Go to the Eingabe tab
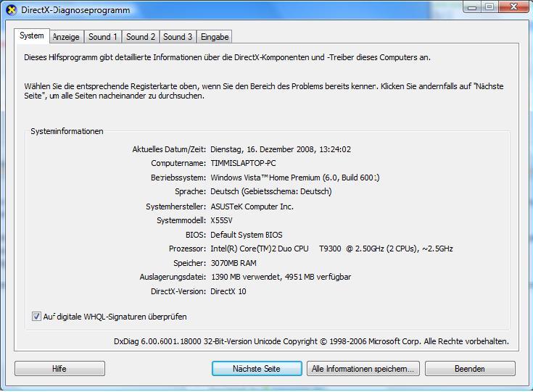The image size is (533, 392). click(x=215, y=37)
